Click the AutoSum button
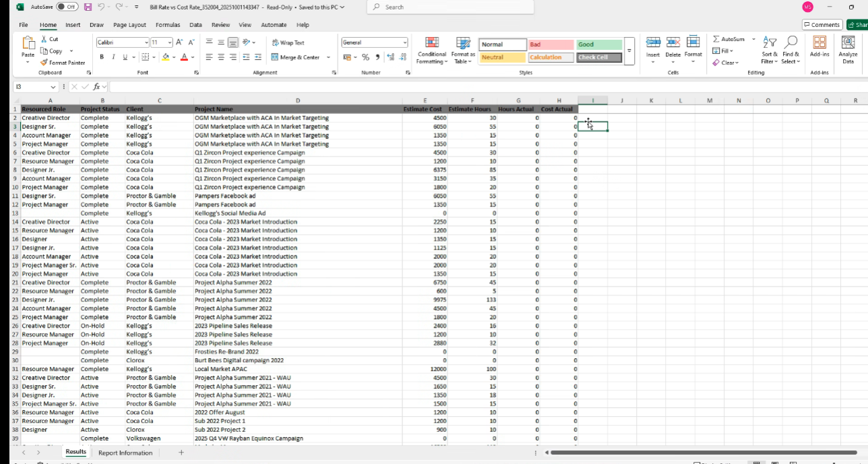 [728, 39]
